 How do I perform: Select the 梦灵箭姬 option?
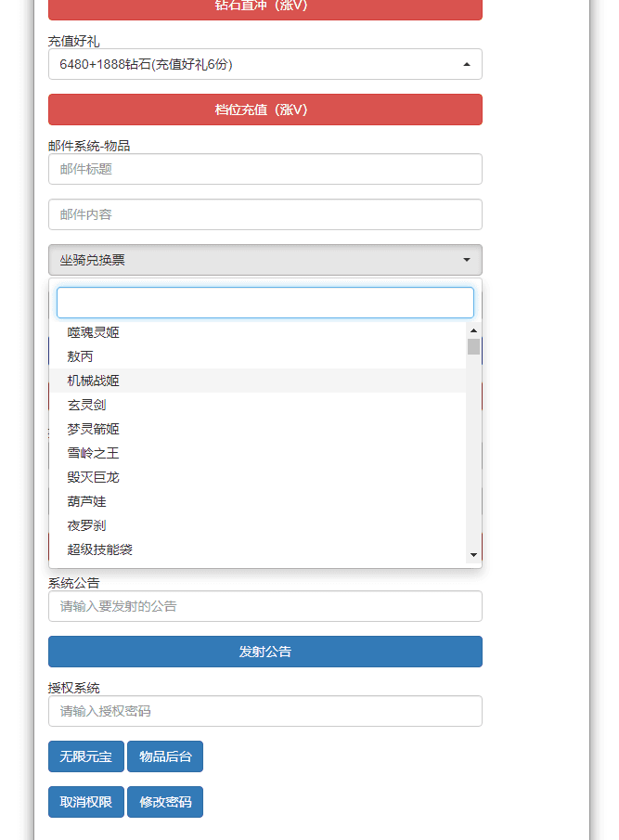pyautogui.click(x=94, y=429)
